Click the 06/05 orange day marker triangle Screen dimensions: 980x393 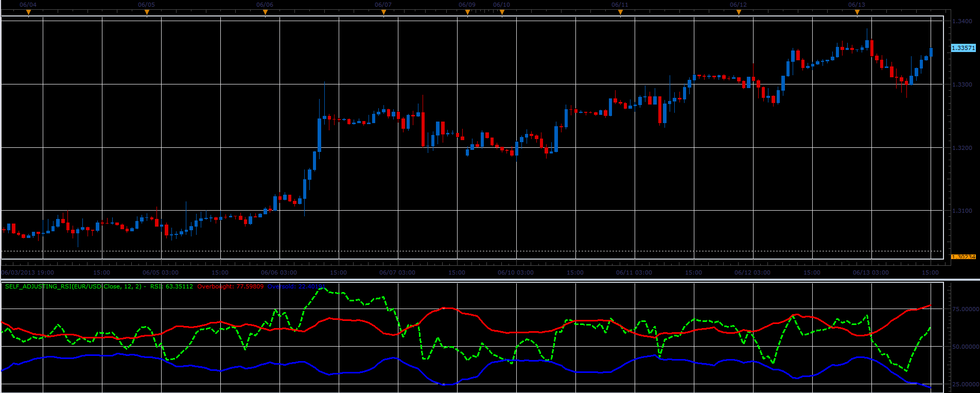(x=147, y=12)
